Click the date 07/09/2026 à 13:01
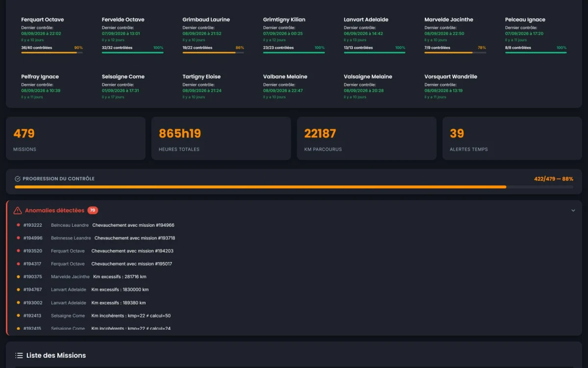This screenshot has height=368, width=588. [121, 34]
